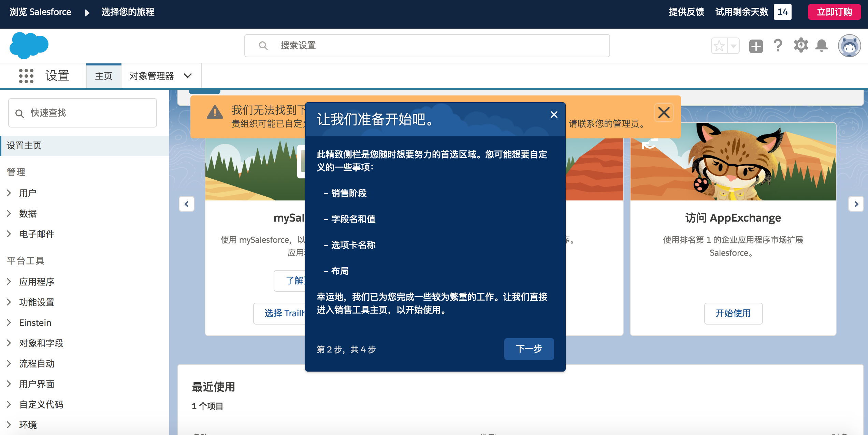Dismiss the orange warning banner

[664, 112]
